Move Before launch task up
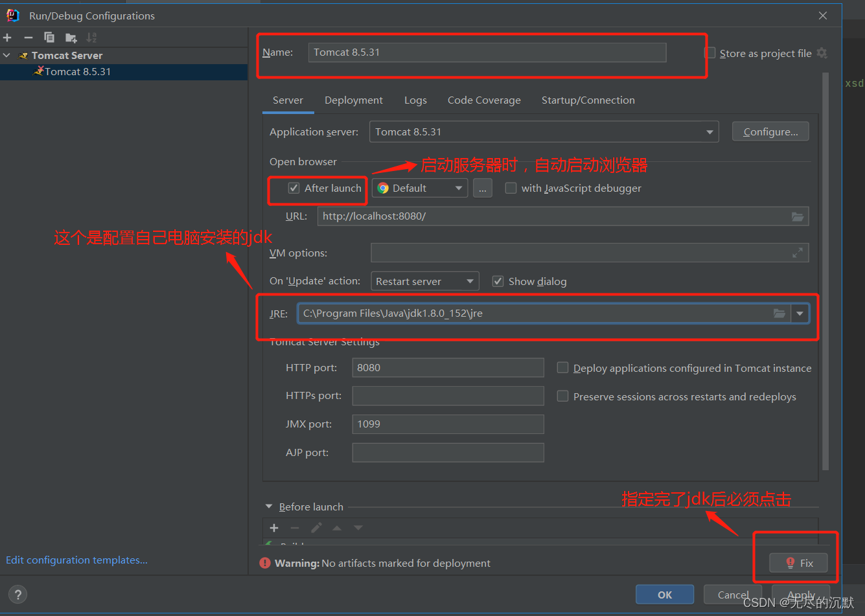Viewport: 865px width, 616px height. 337,528
